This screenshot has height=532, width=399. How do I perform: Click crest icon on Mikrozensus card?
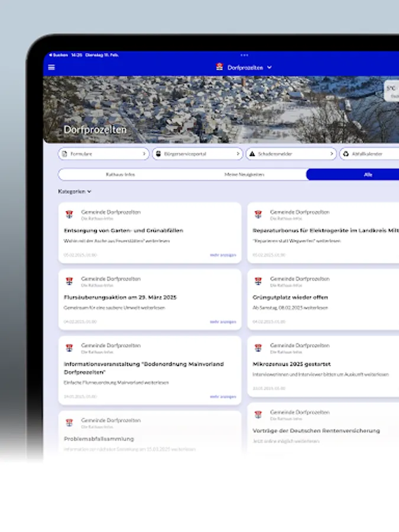258,348
